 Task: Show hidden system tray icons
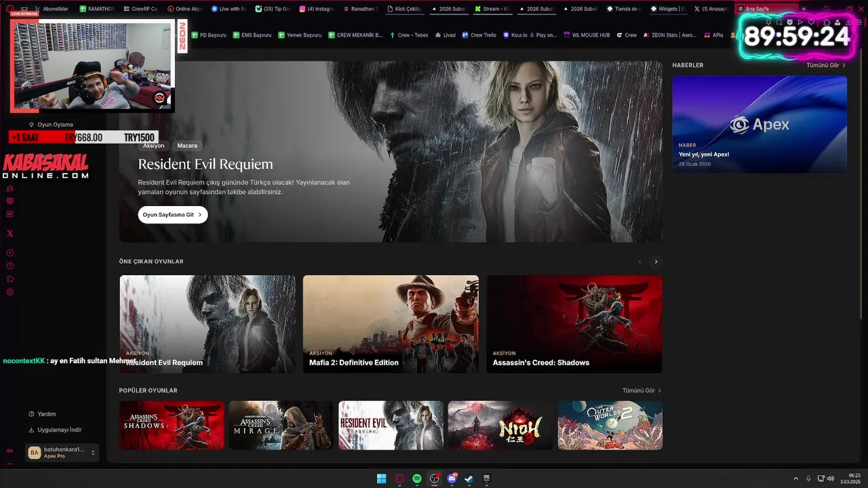point(795,479)
